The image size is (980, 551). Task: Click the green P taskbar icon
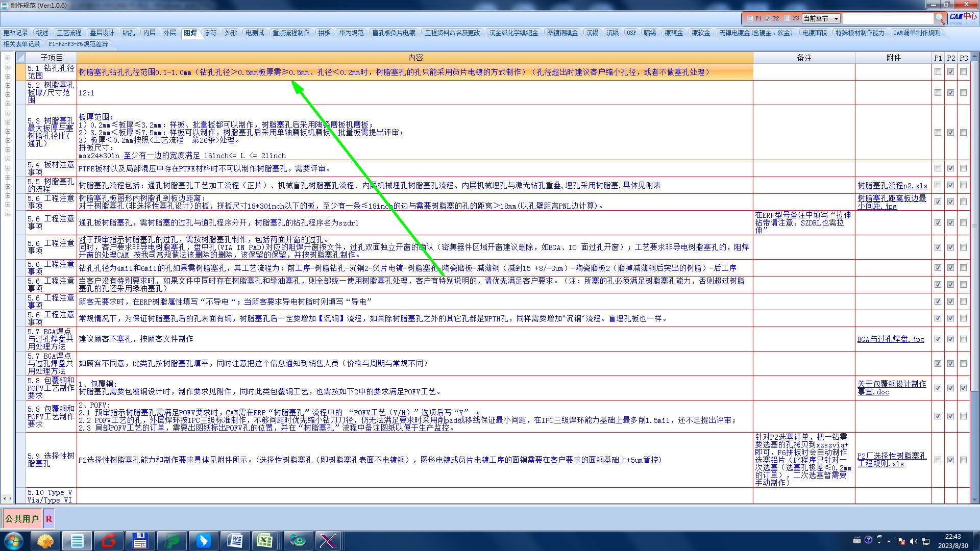pos(172,540)
